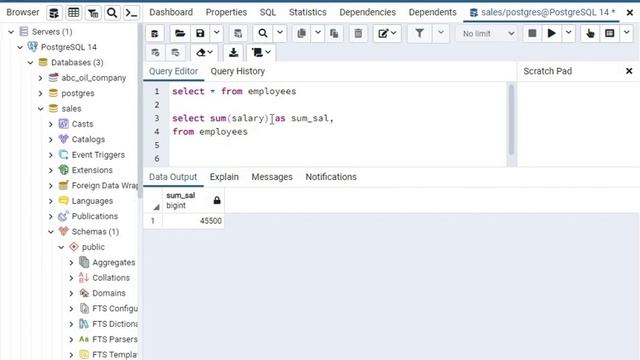Open the Find options dropdown arrow
The image size is (640, 360).
280,33
